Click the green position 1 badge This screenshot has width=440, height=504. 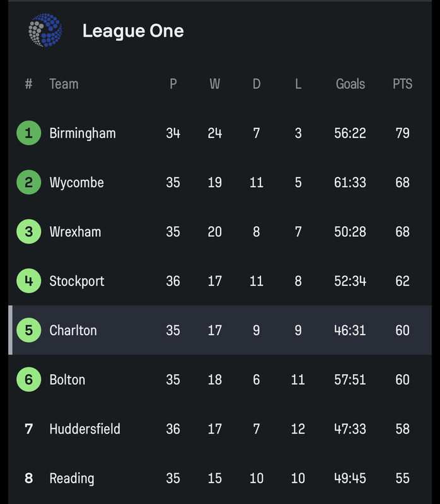[28, 133]
